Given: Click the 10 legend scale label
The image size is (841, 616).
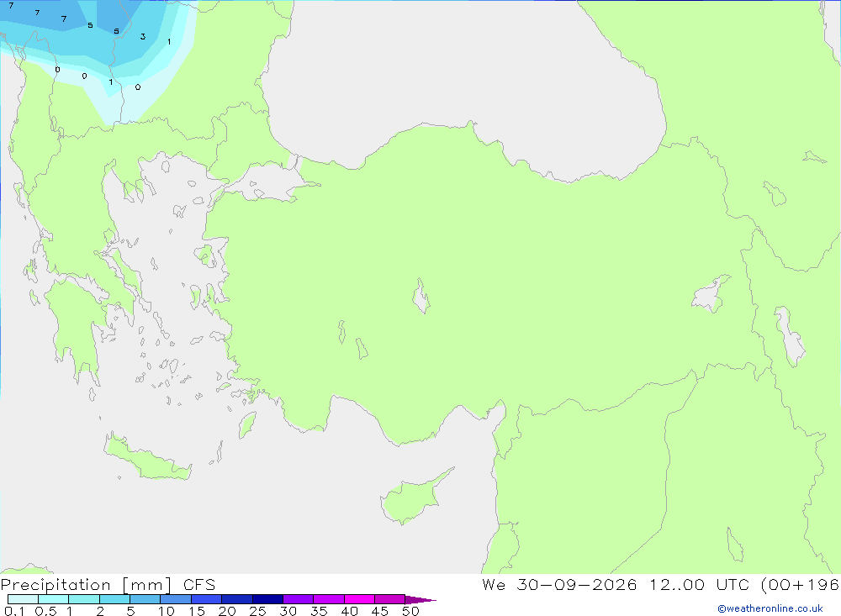Looking at the screenshot, I should [x=166, y=611].
